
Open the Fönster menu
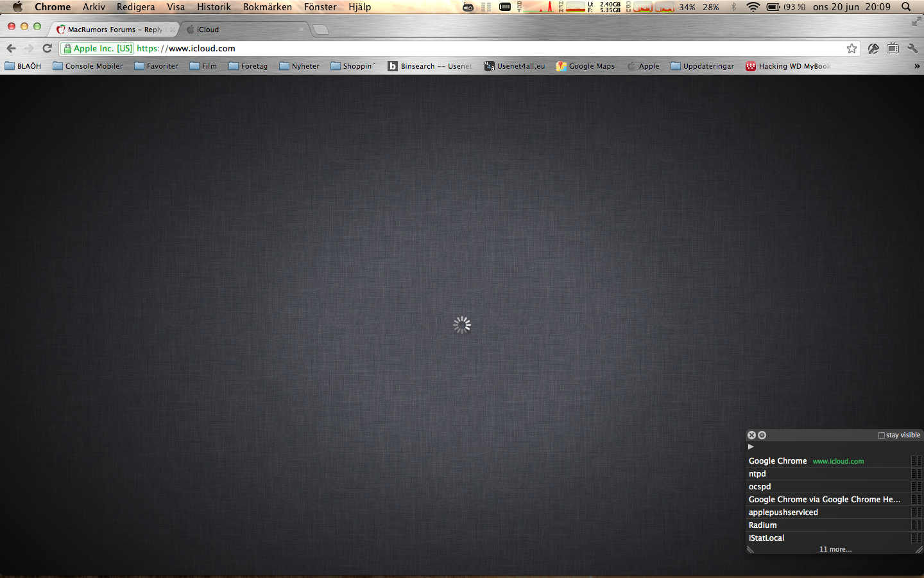click(x=320, y=7)
